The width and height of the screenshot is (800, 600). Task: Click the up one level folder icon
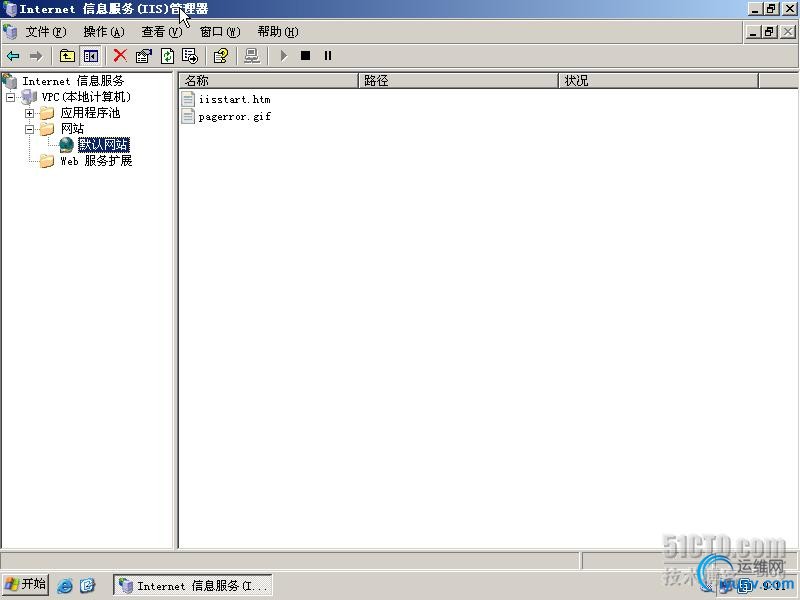pos(67,56)
